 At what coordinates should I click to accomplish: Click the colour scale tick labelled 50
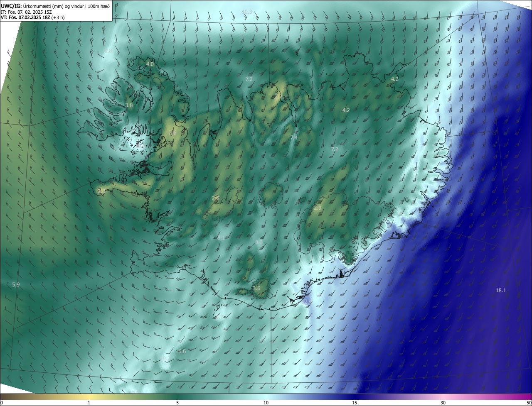[529, 403]
